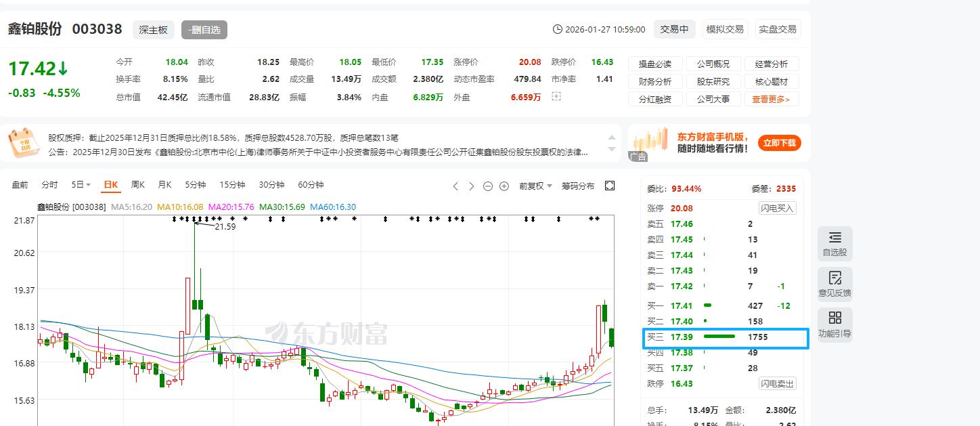Image resolution: width=980 pixels, height=426 pixels.
Task: Open the 公司大事 link
Action: click(713, 99)
